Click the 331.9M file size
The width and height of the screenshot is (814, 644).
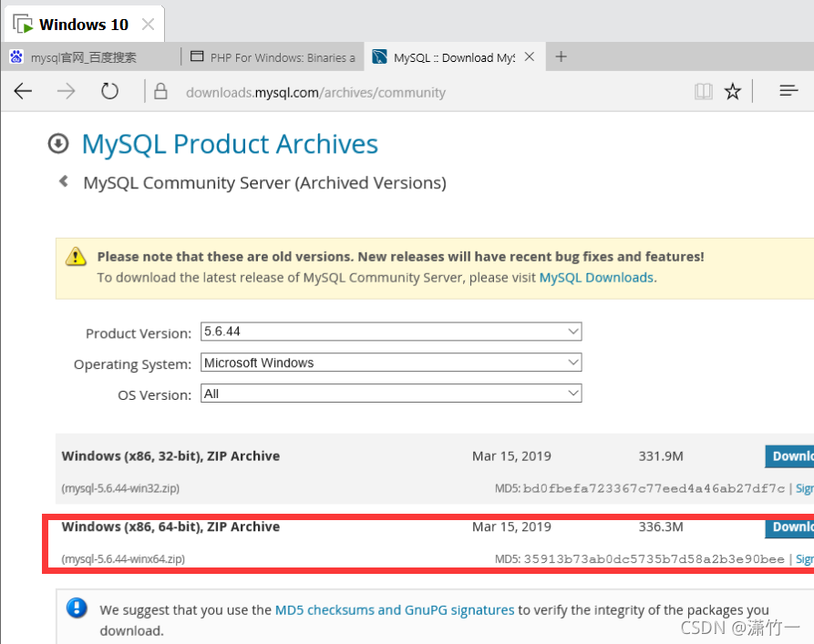coord(661,456)
